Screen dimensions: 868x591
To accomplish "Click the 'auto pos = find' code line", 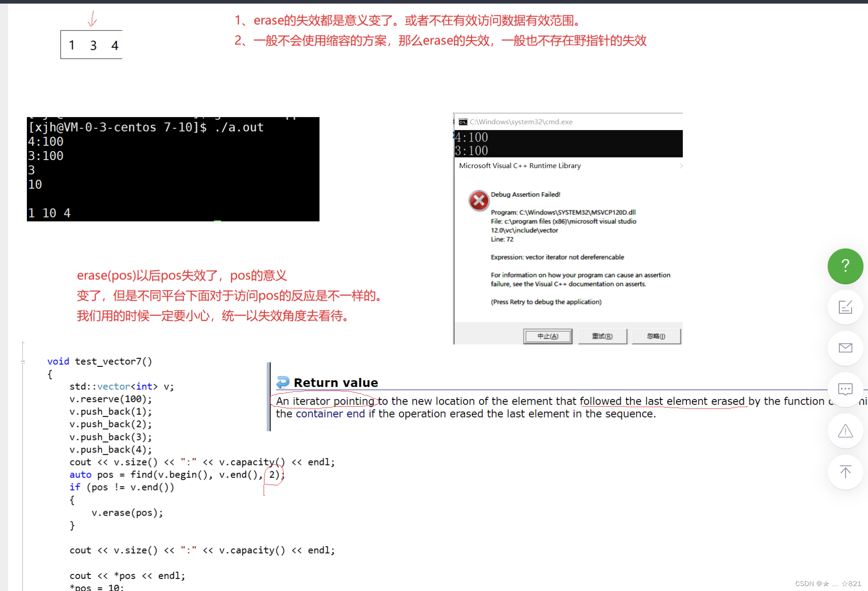I will pos(177,474).
